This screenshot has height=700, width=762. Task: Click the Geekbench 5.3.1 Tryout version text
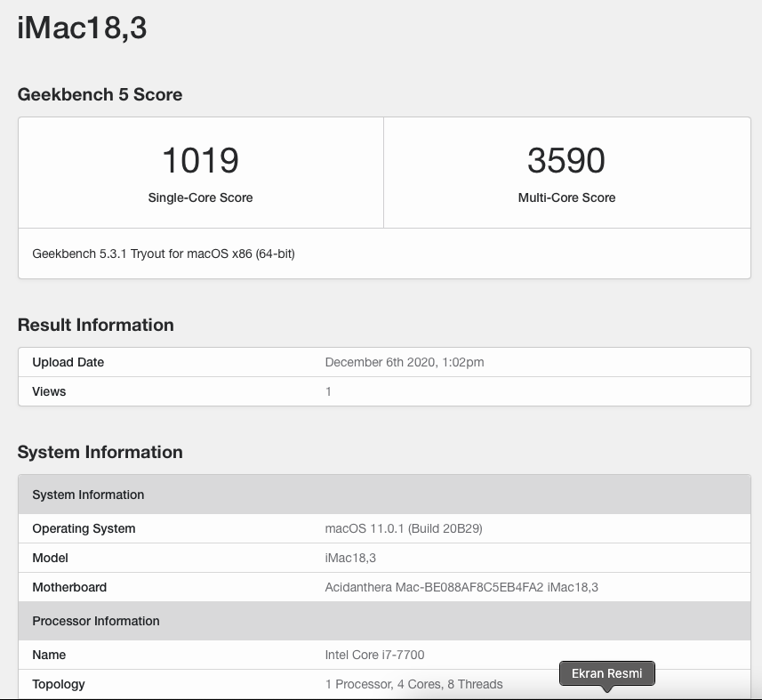[164, 253]
